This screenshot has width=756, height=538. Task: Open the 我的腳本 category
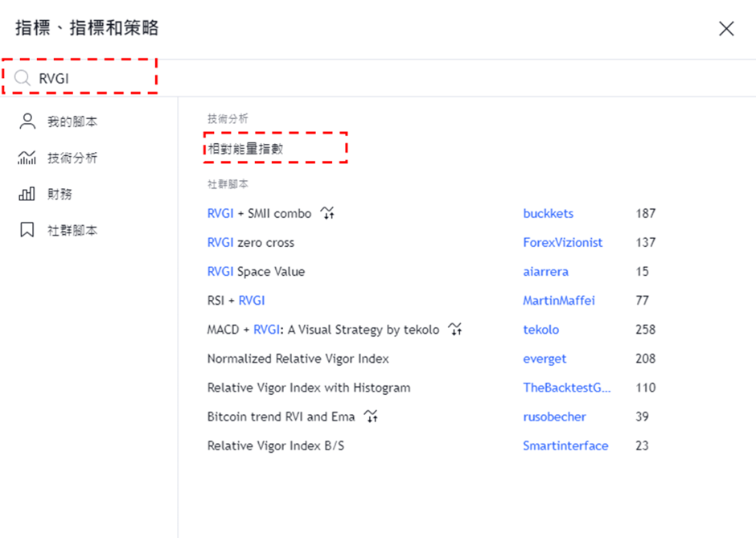coord(72,121)
